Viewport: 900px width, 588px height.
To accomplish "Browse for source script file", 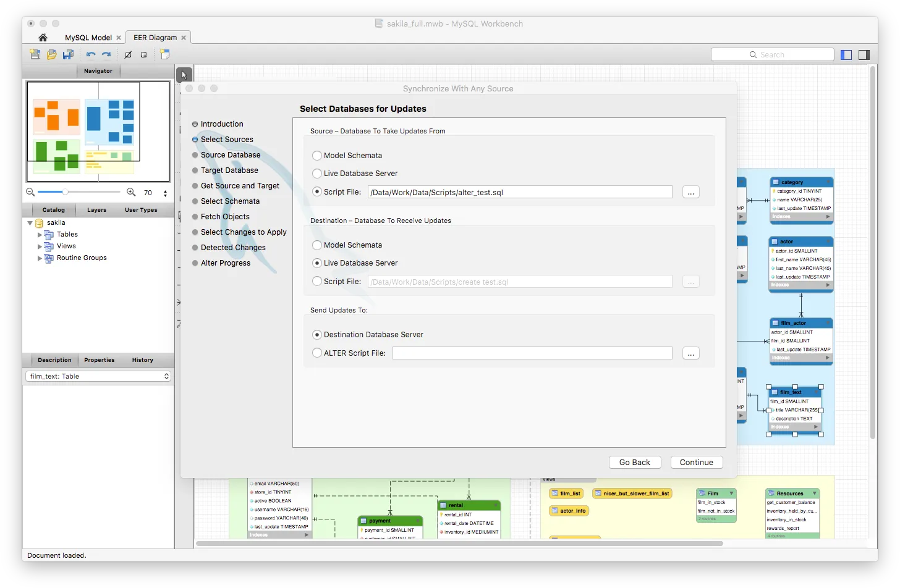I will (691, 192).
